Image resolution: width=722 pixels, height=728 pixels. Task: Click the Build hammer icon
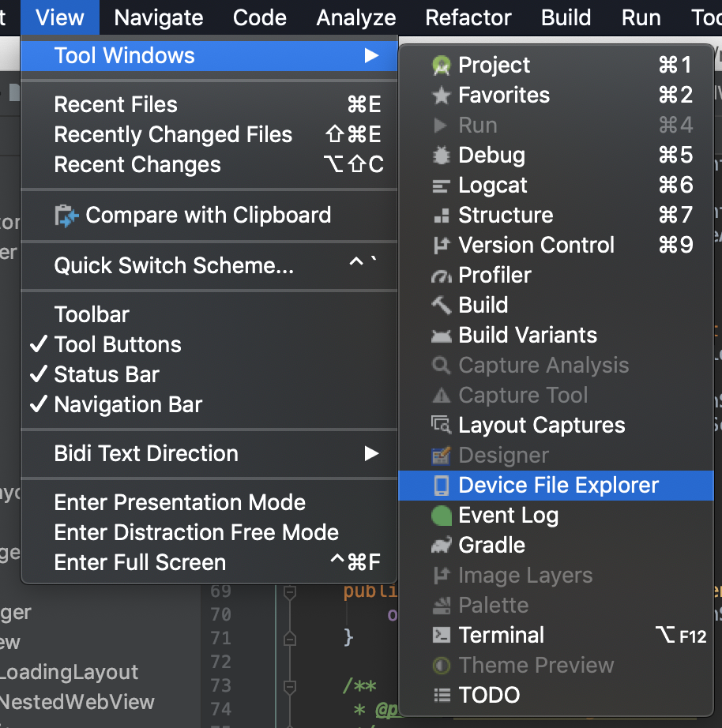tap(441, 306)
